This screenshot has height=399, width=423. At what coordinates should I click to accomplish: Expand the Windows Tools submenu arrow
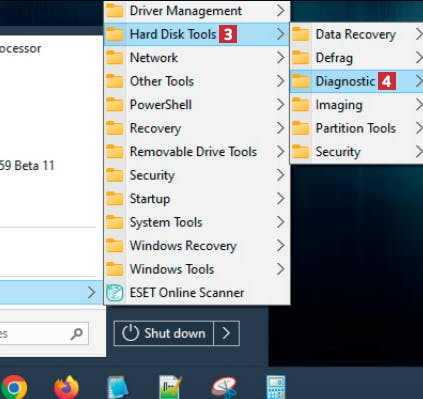(x=281, y=269)
